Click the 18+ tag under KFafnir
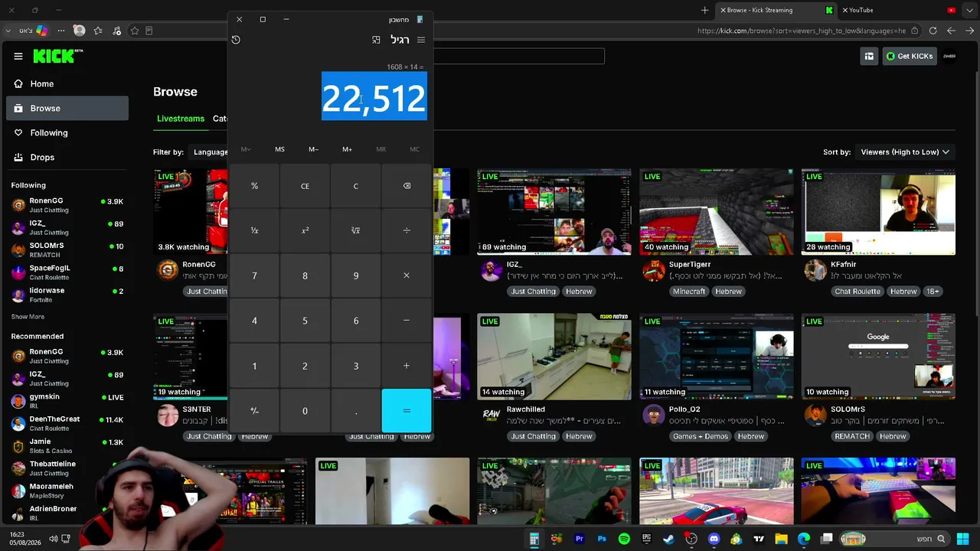The width and height of the screenshot is (980, 551). pyautogui.click(x=933, y=292)
